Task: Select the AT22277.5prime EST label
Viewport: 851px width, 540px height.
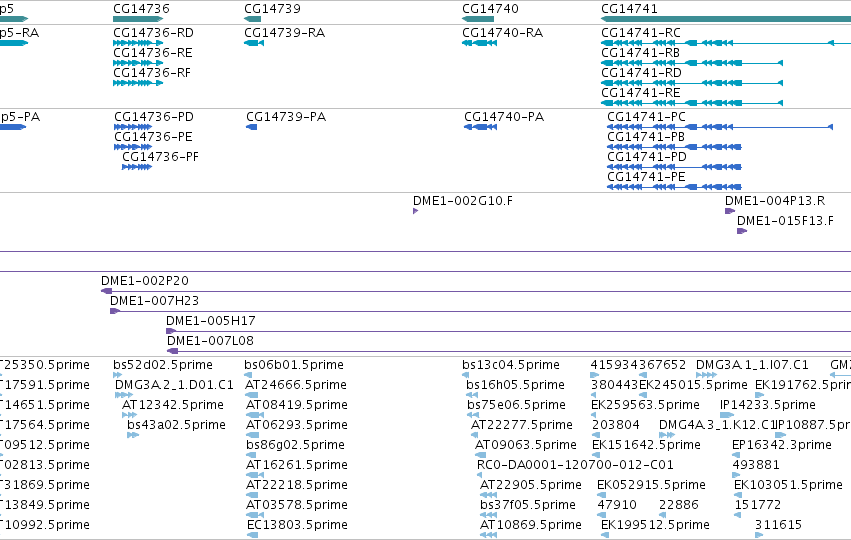Action: (522, 425)
